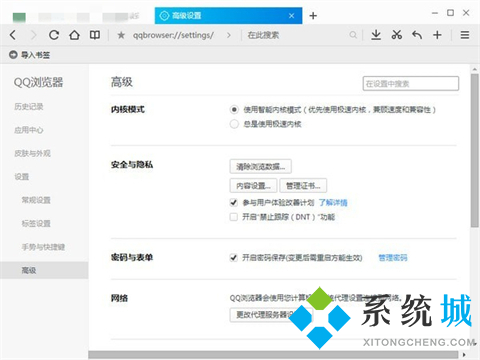Close the 高级设置 tab
The height and width of the screenshot is (360, 480).
(x=291, y=16)
